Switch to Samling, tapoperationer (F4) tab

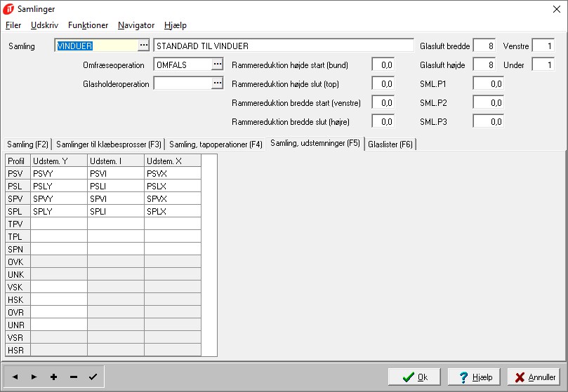click(x=216, y=144)
